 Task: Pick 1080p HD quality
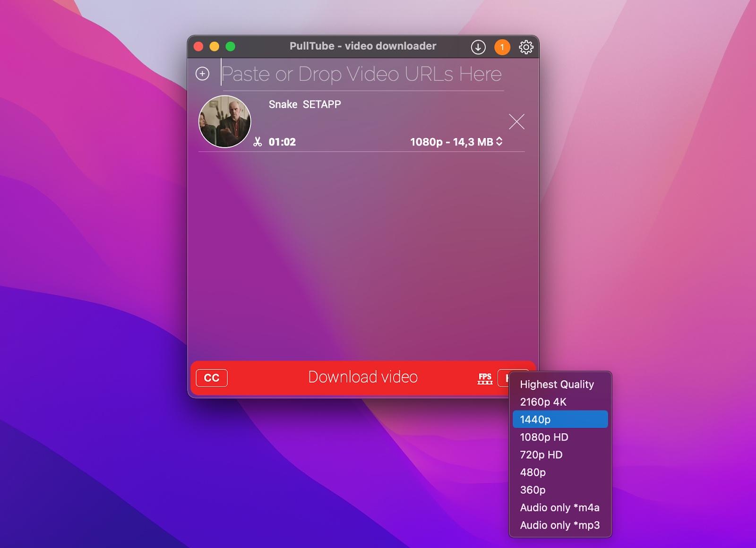[x=560, y=437]
